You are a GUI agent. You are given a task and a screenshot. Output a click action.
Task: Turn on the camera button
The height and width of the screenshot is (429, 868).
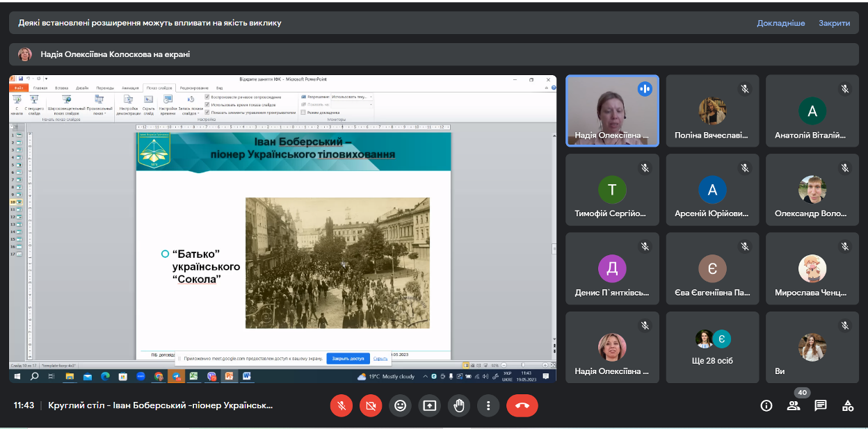[x=371, y=405]
